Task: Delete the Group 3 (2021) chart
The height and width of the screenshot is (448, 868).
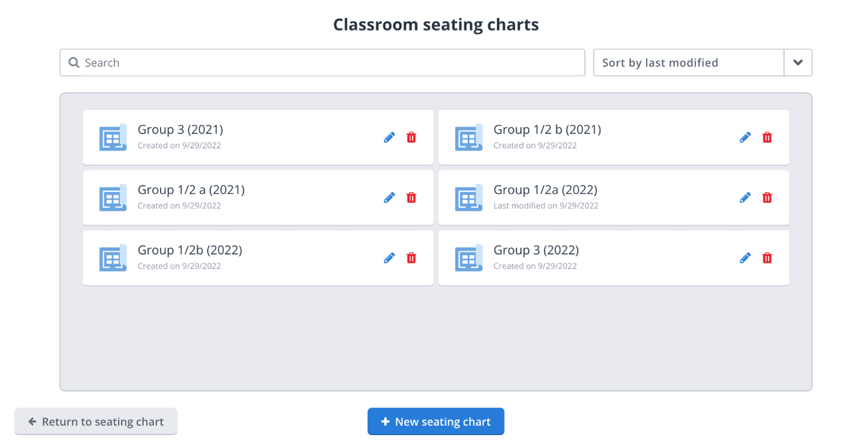Action: pos(411,138)
